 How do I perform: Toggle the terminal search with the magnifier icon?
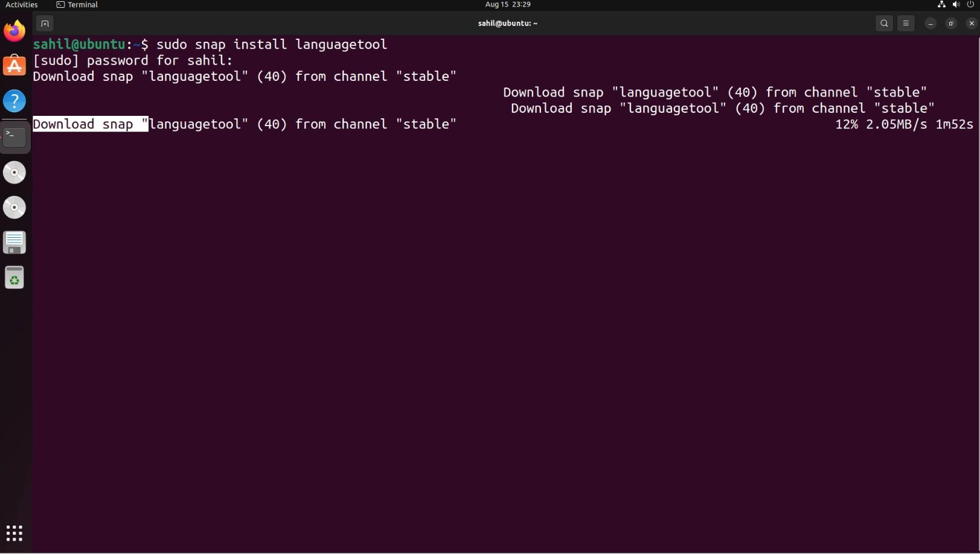883,23
